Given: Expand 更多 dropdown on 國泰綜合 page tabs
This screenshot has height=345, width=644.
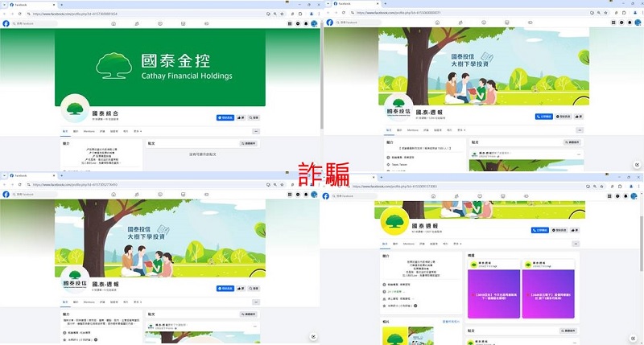Looking at the screenshot, I should [x=138, y=131].
